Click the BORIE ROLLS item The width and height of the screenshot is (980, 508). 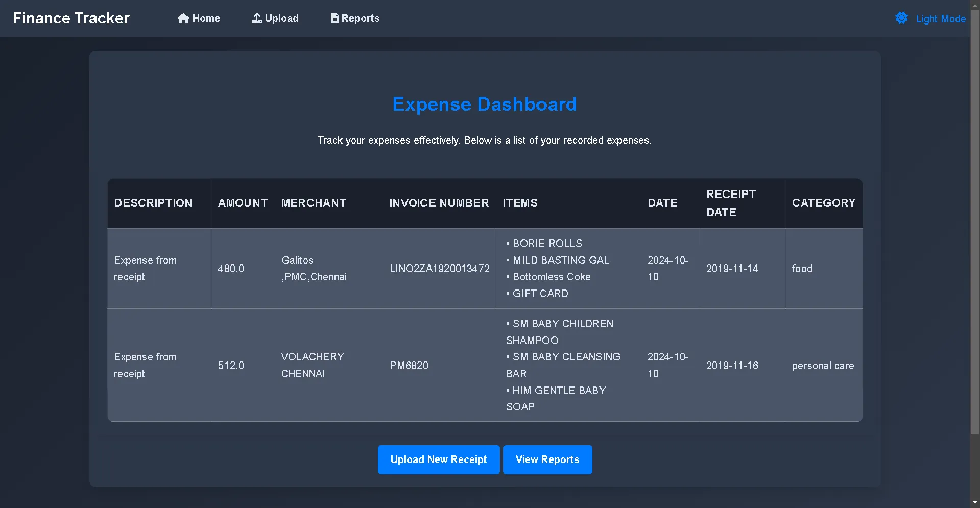tap(544, 244)
